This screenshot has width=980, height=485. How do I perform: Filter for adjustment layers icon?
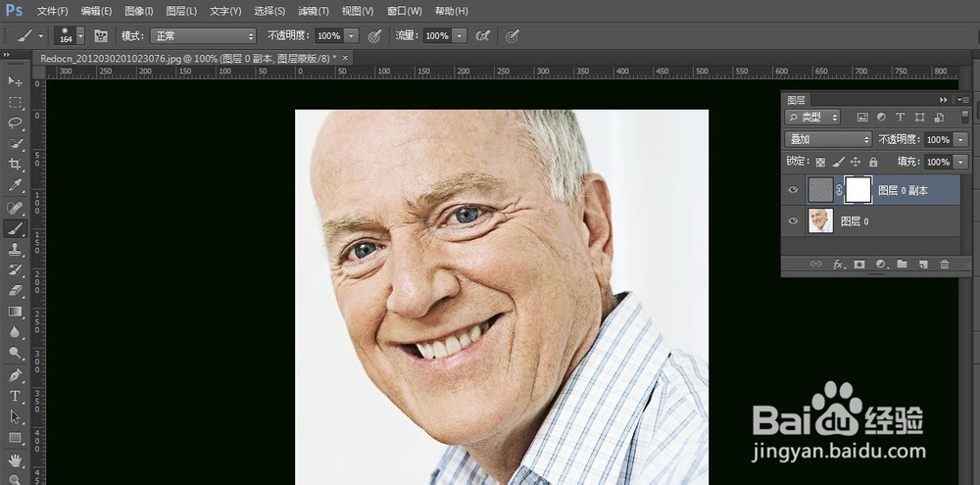(881, 117)
